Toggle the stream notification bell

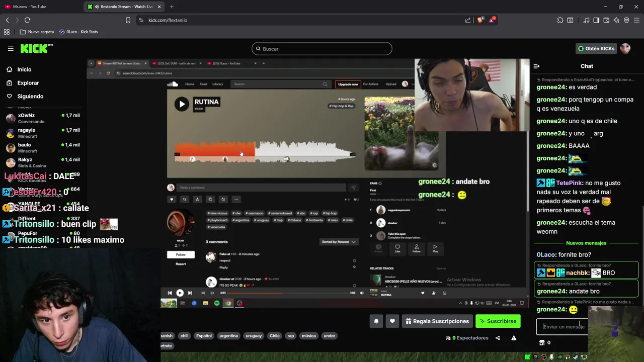(376, 321)
